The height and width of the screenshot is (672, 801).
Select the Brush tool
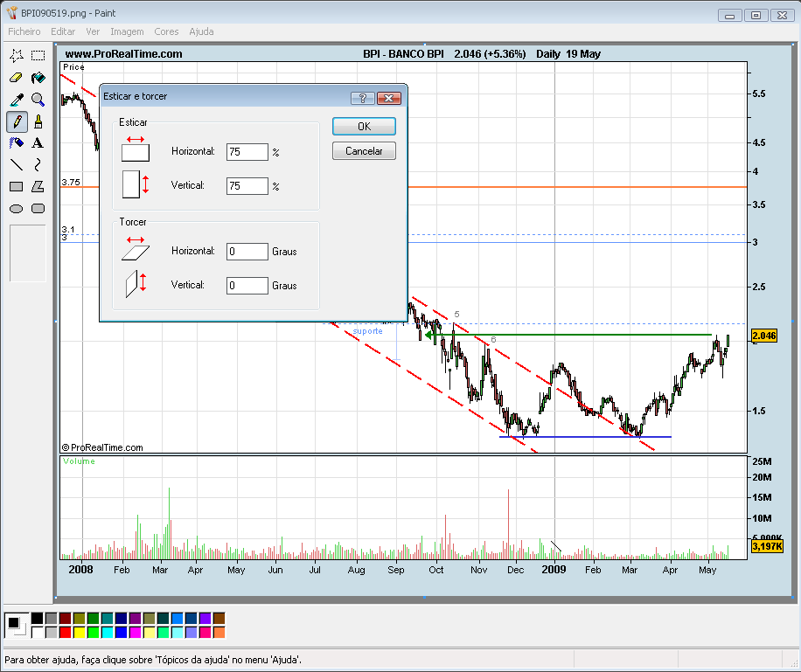coord(38,121)
